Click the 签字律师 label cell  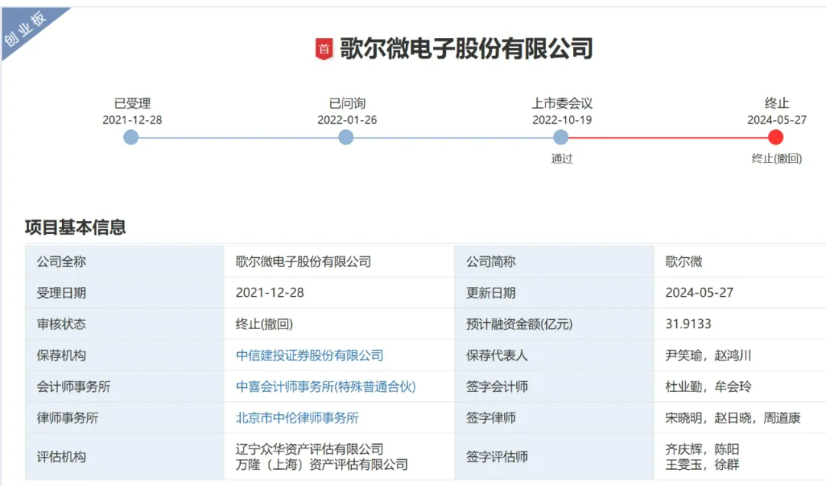(x=554, y=418)
